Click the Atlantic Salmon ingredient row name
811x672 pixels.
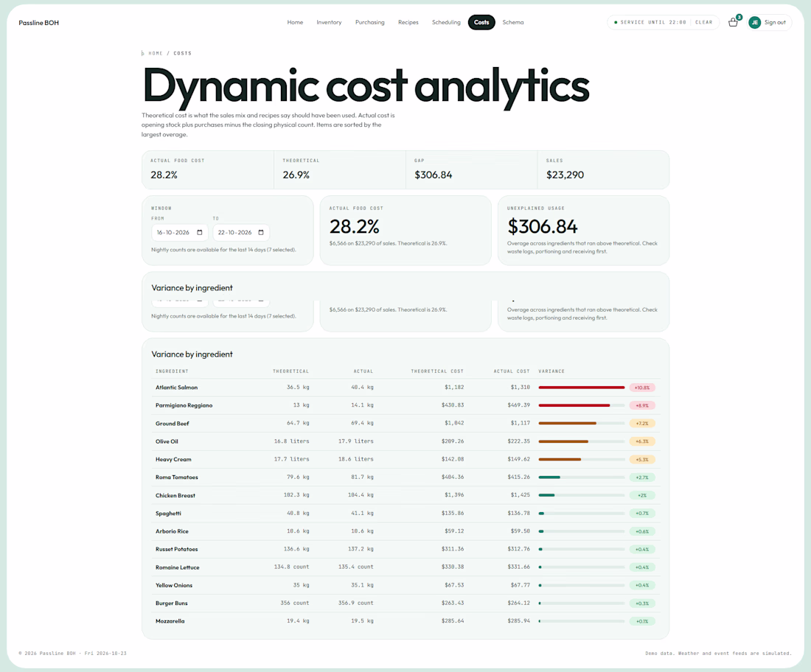[x=176, y=387]
